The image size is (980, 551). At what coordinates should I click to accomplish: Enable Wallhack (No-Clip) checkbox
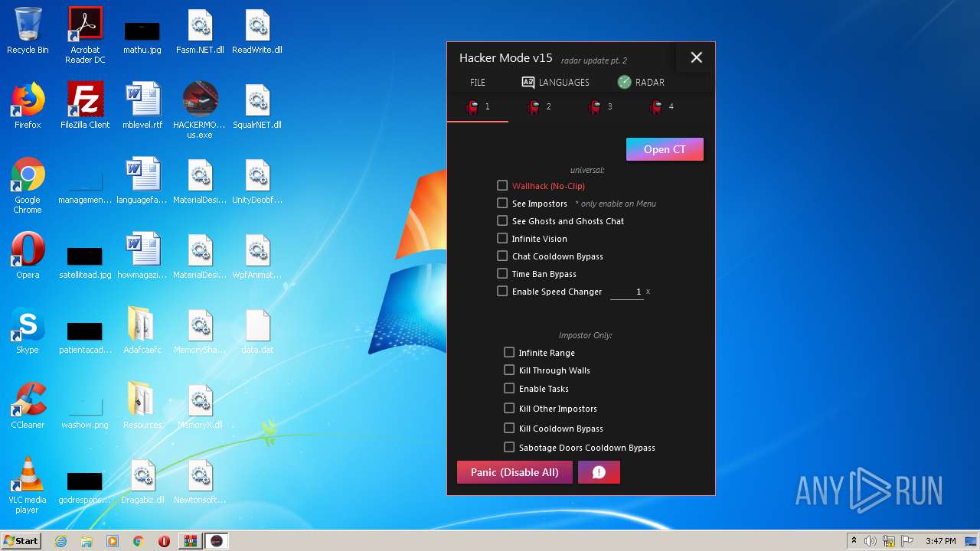click(502, 185)
